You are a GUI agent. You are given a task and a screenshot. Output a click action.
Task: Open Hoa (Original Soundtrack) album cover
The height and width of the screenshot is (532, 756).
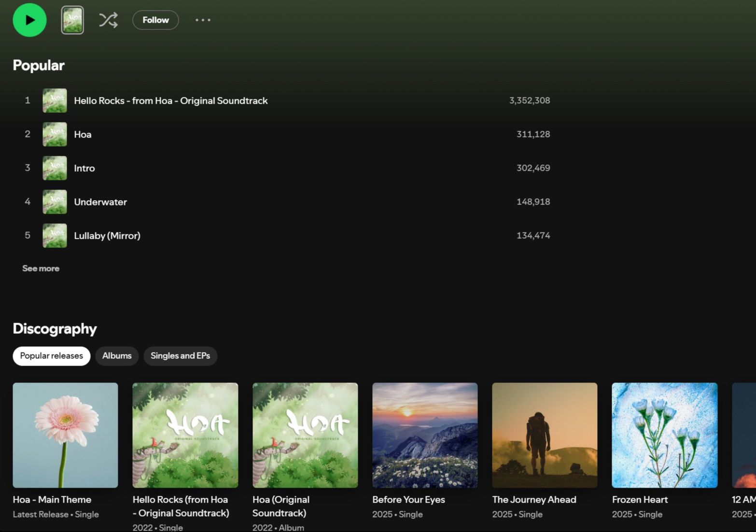point(305,435)
